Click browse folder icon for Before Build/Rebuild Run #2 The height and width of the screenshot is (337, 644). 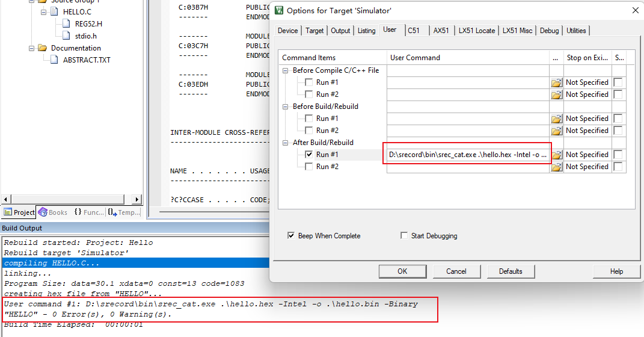[556, 131]
